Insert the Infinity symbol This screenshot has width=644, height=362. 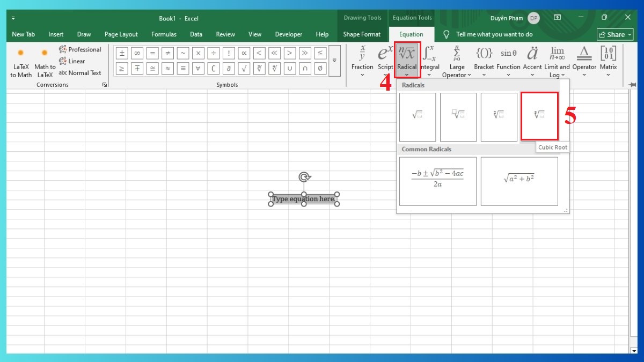pos(137,53)
